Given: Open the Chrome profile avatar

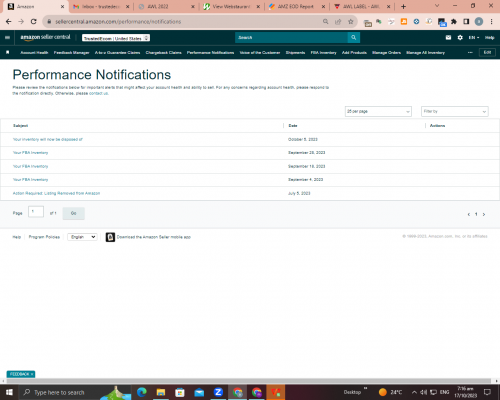Looking at the screenshot, I should pyautogui.click(x=479, y=22).
